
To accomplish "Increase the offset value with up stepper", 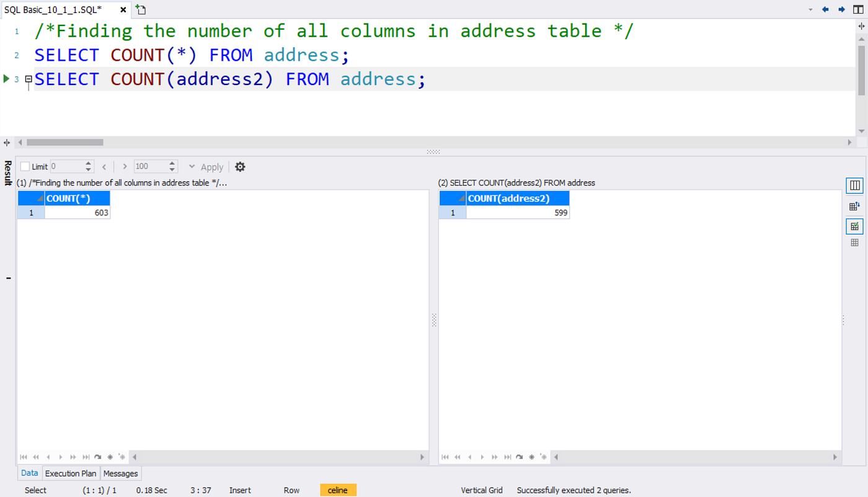I will pos(88,163).
